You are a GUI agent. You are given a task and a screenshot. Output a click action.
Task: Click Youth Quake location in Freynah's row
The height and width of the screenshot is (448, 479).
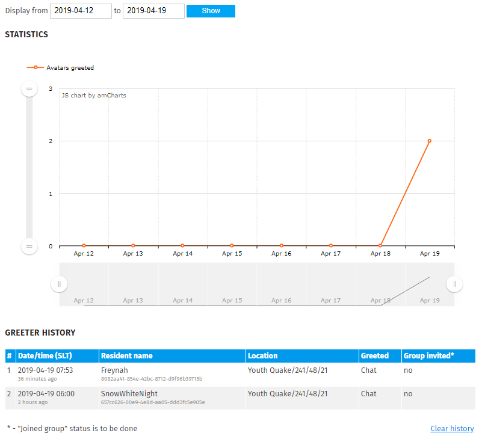coord(288,370)
